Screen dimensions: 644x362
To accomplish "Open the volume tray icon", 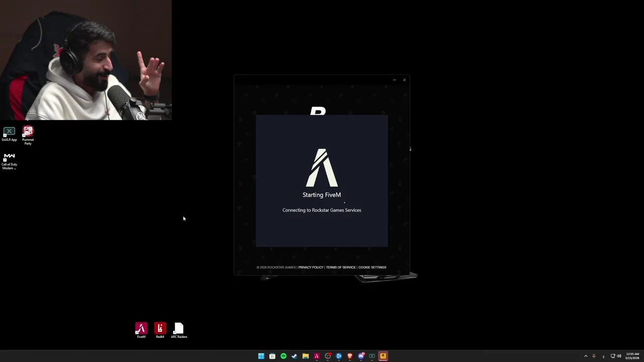I will pyautogui.click(x=619, y=356).
